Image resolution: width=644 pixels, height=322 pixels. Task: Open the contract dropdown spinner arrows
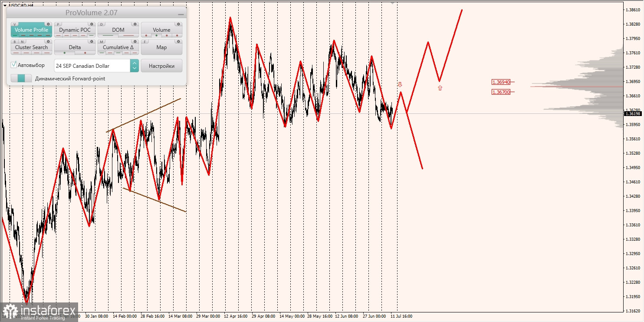(134, 66)
